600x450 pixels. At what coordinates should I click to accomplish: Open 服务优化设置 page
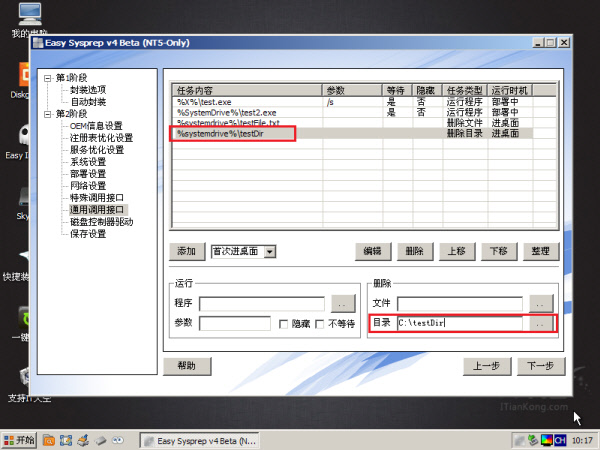click(97, 150)
